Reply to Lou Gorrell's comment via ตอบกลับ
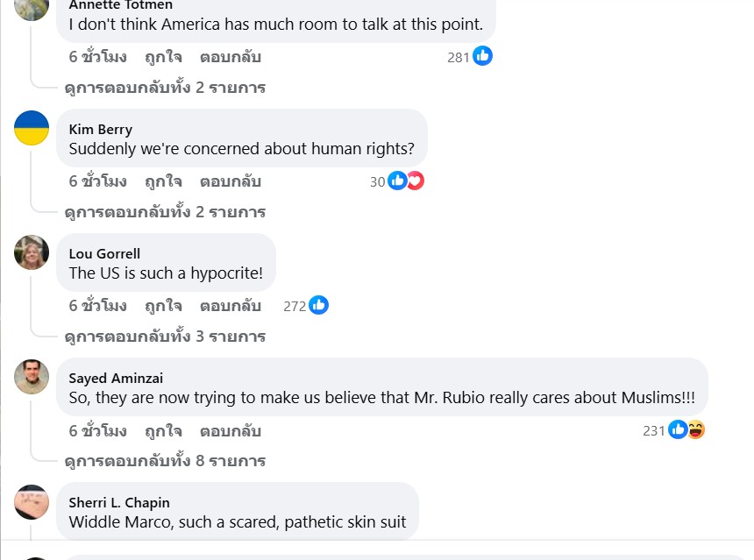This screenshot has width=754, height=560. (x=231, y=306)
